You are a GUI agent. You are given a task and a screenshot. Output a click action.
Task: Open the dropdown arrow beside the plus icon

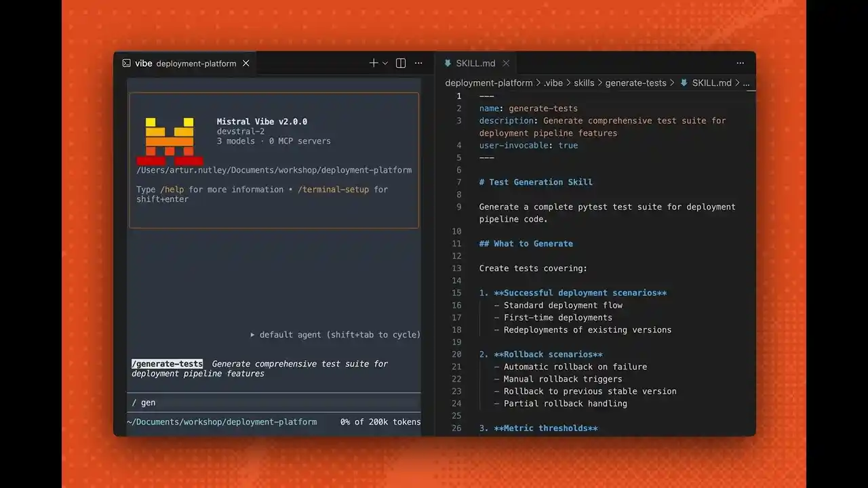(385, 63)
